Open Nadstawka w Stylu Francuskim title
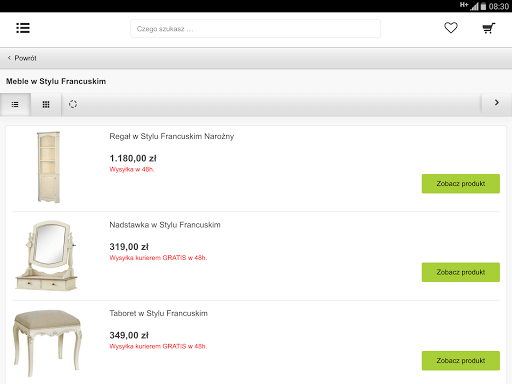 (x=165, y=225)
